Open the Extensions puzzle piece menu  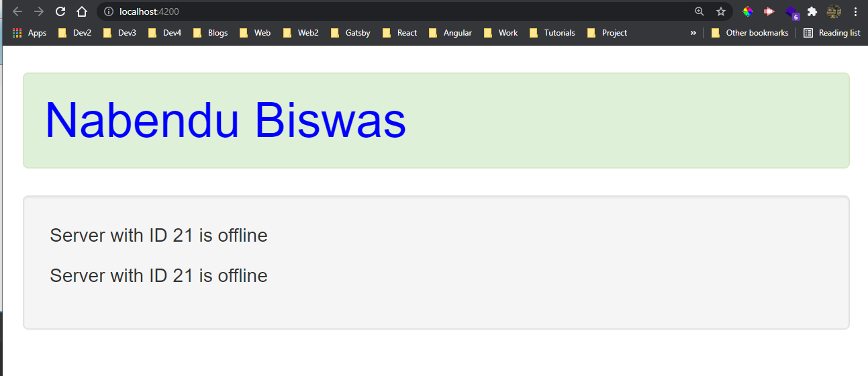point(812,11)
